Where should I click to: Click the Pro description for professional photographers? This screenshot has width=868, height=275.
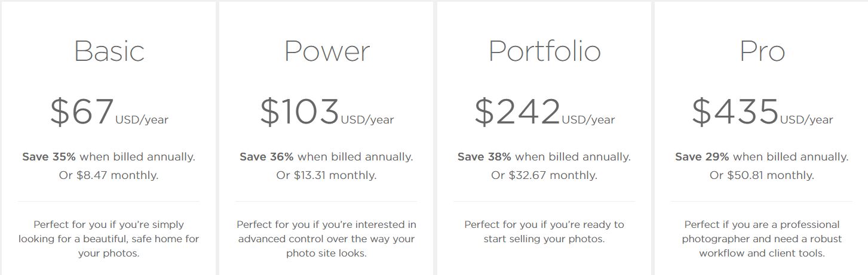[762, 239]
